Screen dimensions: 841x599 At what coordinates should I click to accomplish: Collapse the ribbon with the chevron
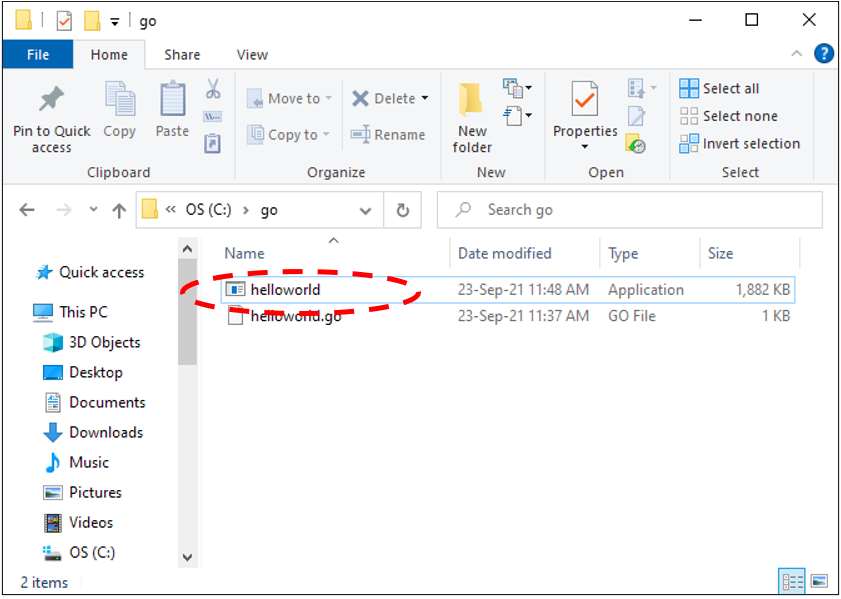pyautogui.click(x=797, y=55)
